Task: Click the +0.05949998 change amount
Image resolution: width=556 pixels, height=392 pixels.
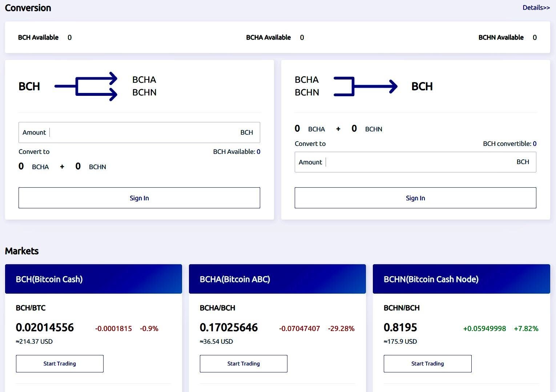Action: click(484, 328)
